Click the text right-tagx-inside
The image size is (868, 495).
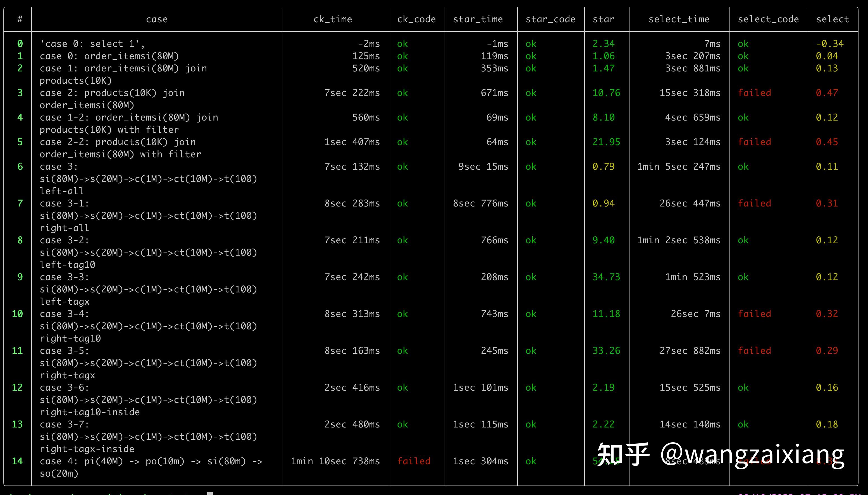click(87, 449)
